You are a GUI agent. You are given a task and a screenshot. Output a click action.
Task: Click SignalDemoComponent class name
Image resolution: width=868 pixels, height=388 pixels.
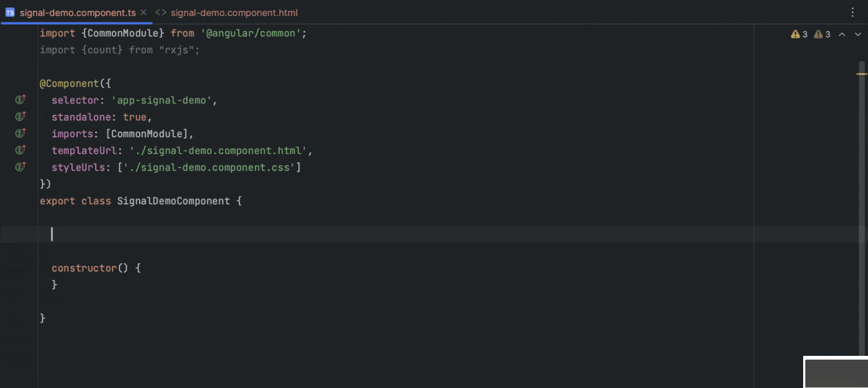(x=174, y=201)
